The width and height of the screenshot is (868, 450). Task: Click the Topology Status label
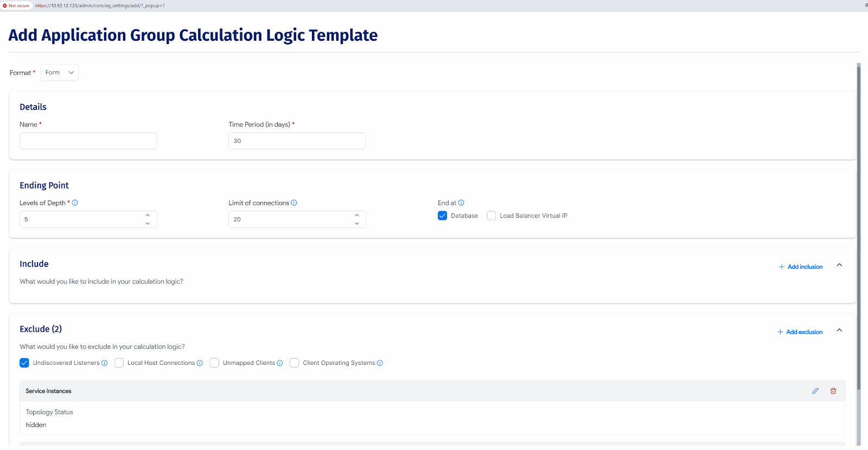(49, 412)
